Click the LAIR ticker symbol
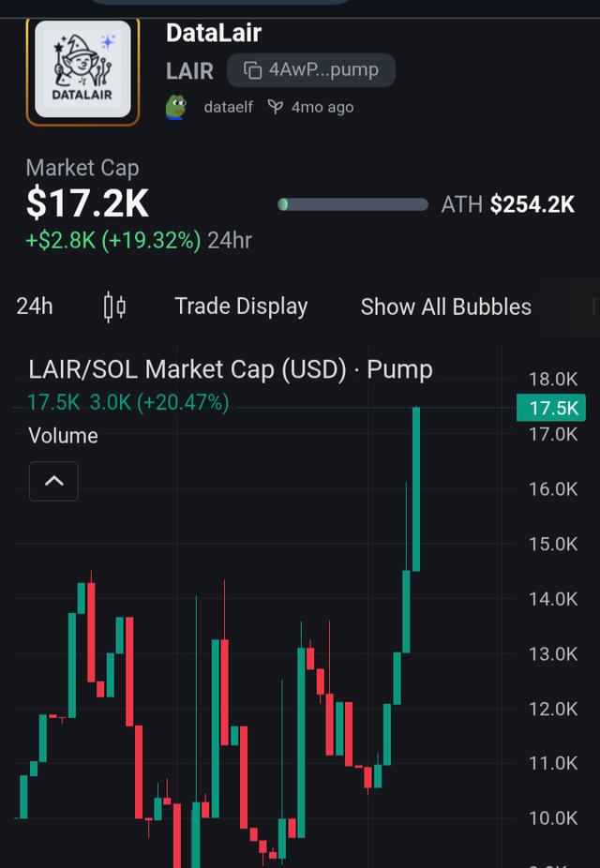 [x=190, y=70]
